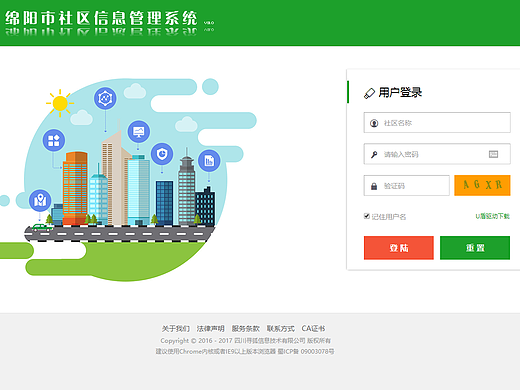Click the key icon in password field
Image resolution: width=520 pixels, height=390 pixels.
pos(374,154)
